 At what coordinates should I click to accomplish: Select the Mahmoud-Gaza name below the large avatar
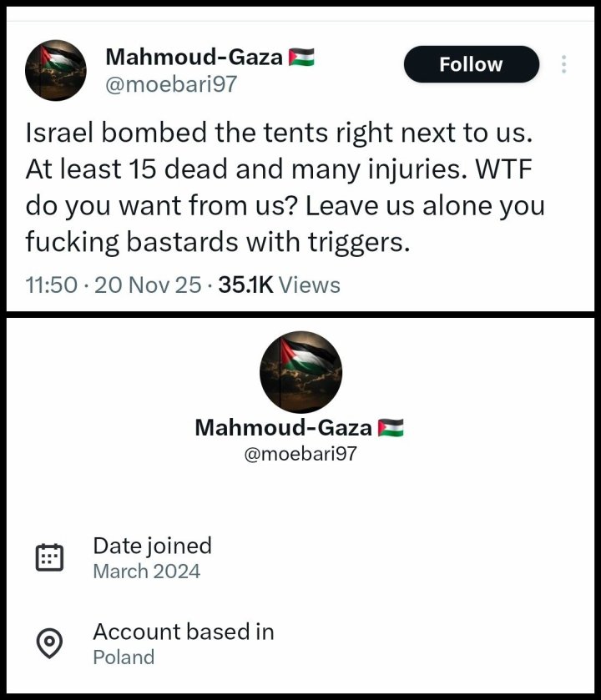click(x=283, y=428)
